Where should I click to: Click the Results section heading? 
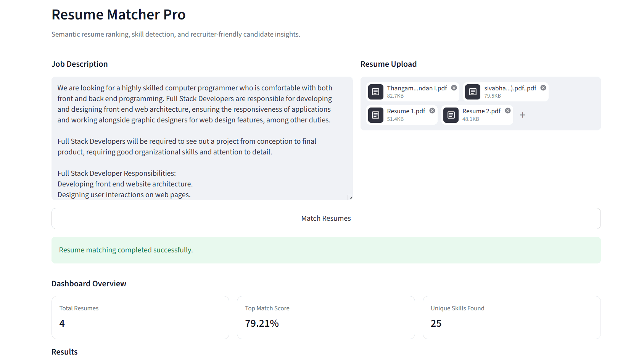[x=64, y=352]
